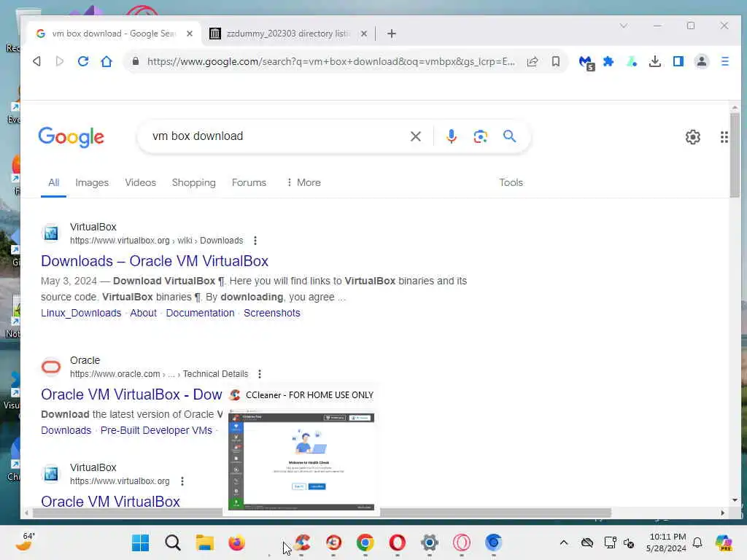
Task: Open the Screenshots sitelink
Action: coord(272,313)
